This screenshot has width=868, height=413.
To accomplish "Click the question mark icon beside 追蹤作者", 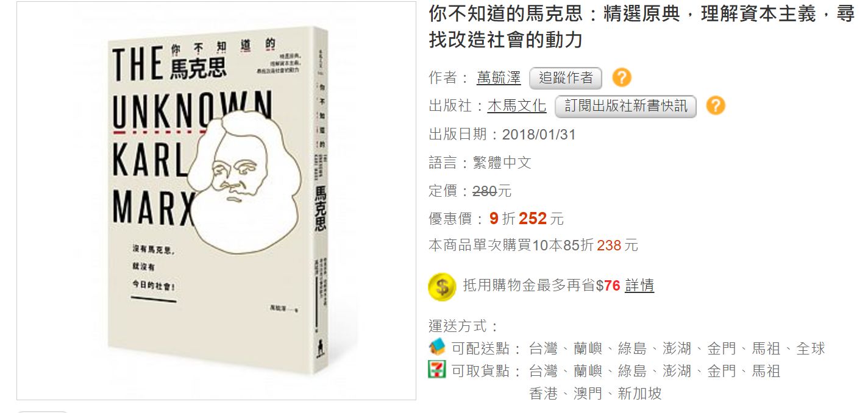I will pos(622,77).
